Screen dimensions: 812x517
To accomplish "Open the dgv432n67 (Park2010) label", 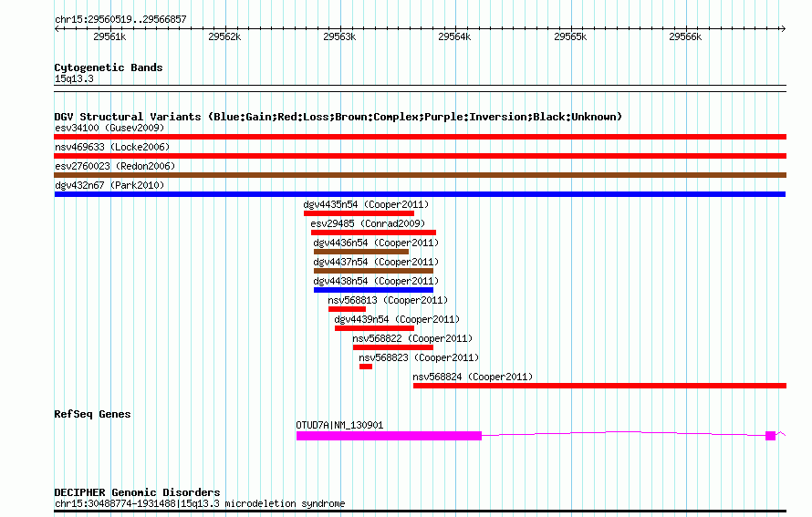I will pyautogui.click(x=109, y=185).
